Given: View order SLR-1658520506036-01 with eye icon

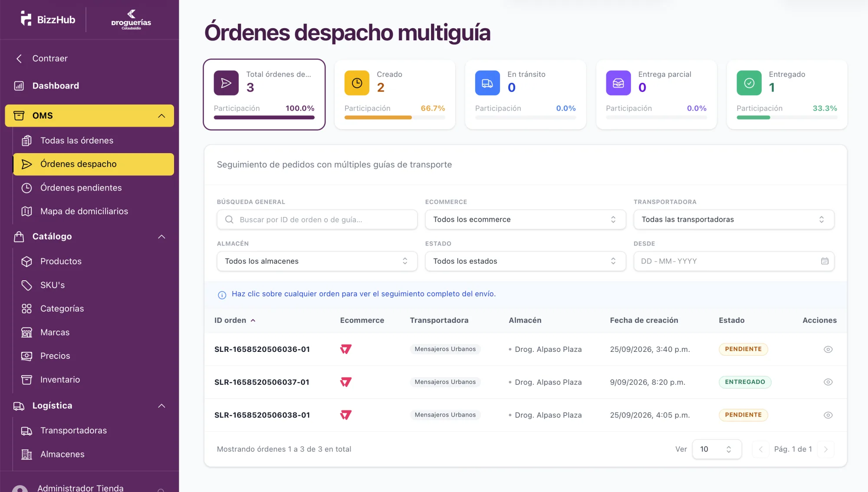Looking at the screenshot, I should (x=828, y=349).
